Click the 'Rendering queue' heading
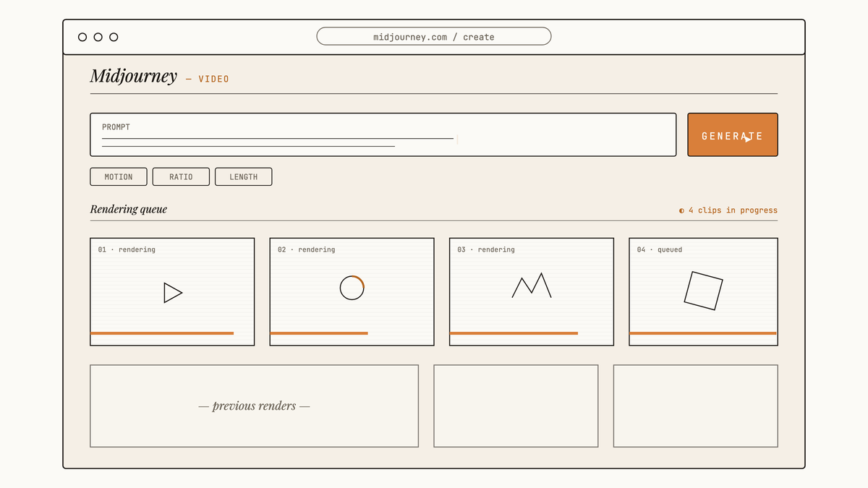This screenshot has height=488, width=868. pos(129,209)
